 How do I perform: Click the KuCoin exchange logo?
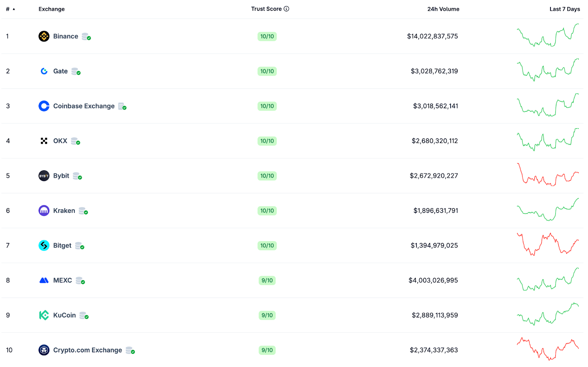point(44,315)
